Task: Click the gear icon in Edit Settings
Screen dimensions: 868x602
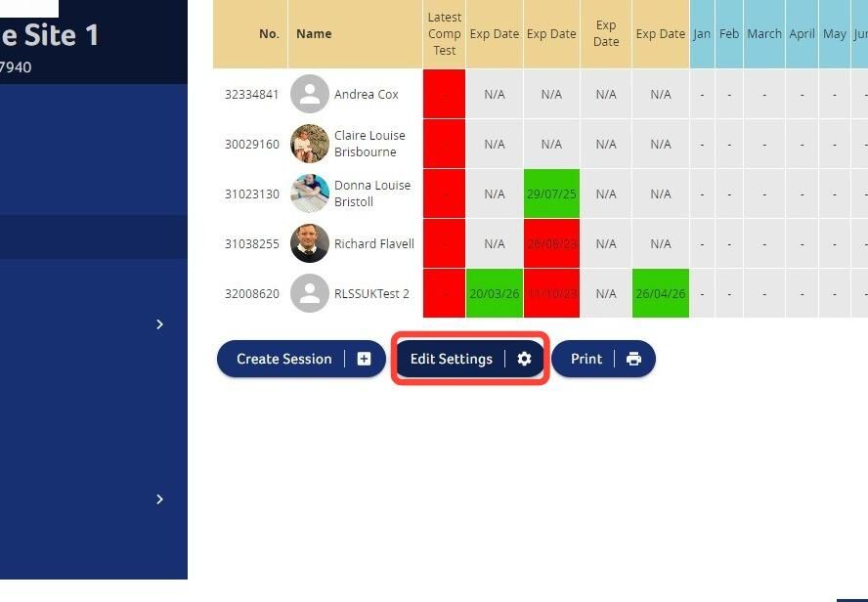Action: pyautogui.click(x=524, y=359)
